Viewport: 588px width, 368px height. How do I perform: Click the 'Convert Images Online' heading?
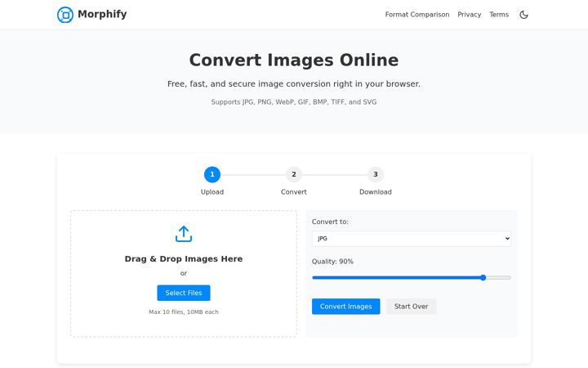[x=294, y=60]
